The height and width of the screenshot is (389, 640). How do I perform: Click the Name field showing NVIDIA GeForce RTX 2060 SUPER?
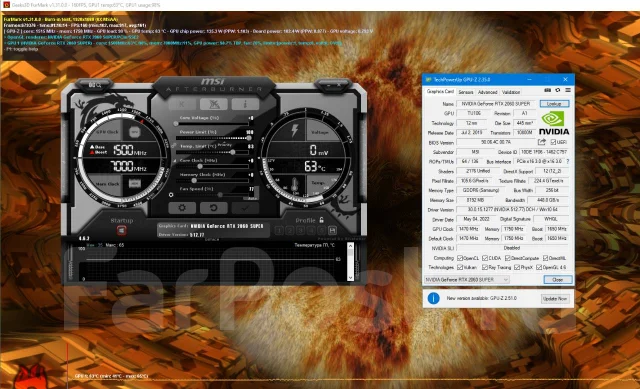[496, 104]
